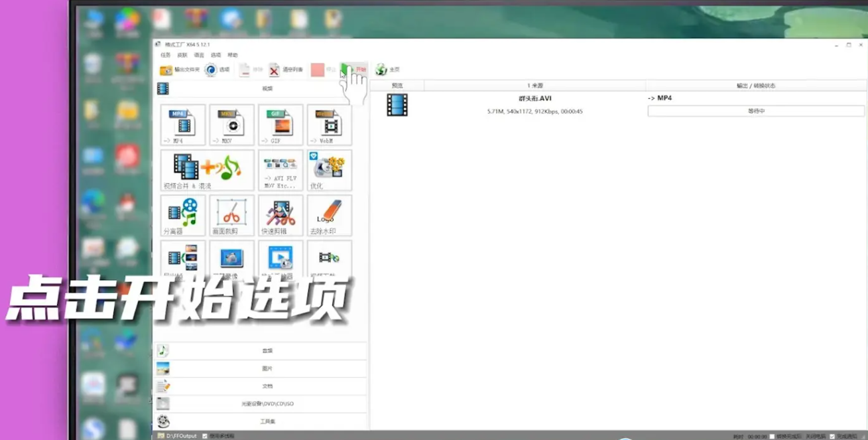Open the WebM converter

(x=329, y=125)
